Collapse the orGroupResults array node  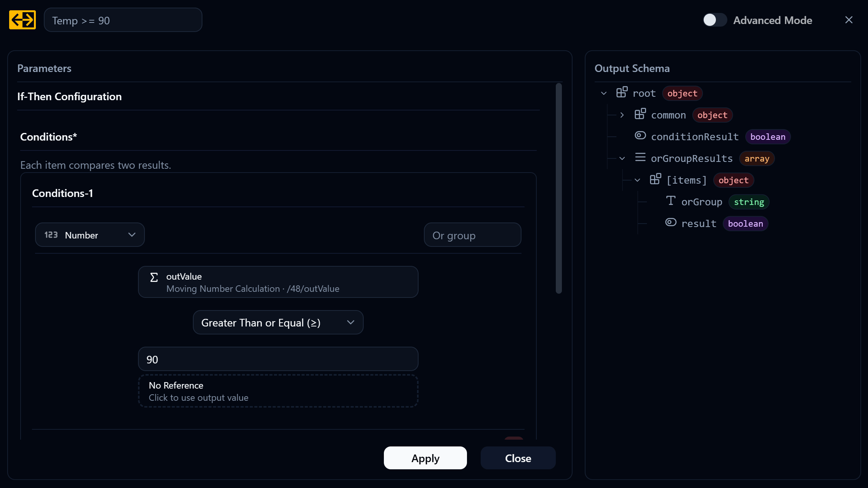click(x=622, y=158)
